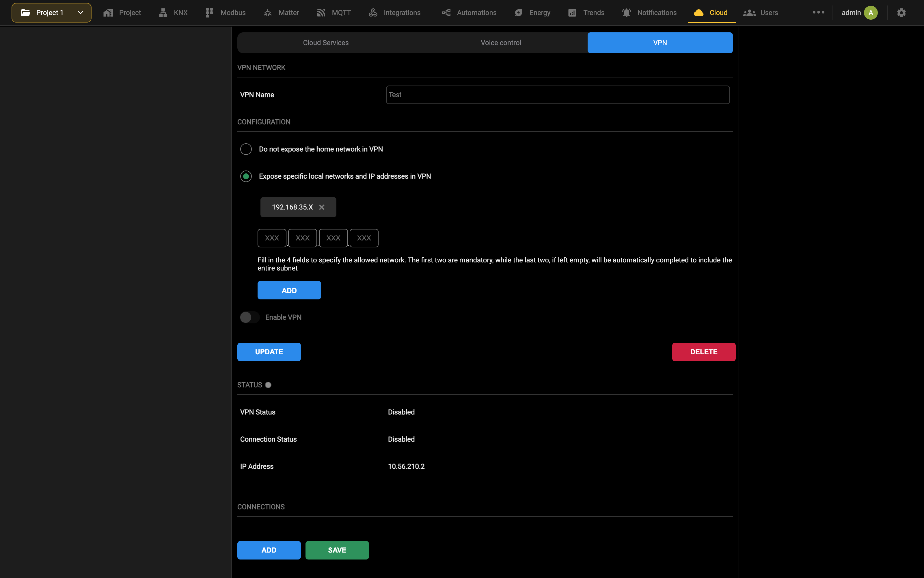Click the red DELETE button
The height and width of the screenshot is (578, 924).
(704, 352)
